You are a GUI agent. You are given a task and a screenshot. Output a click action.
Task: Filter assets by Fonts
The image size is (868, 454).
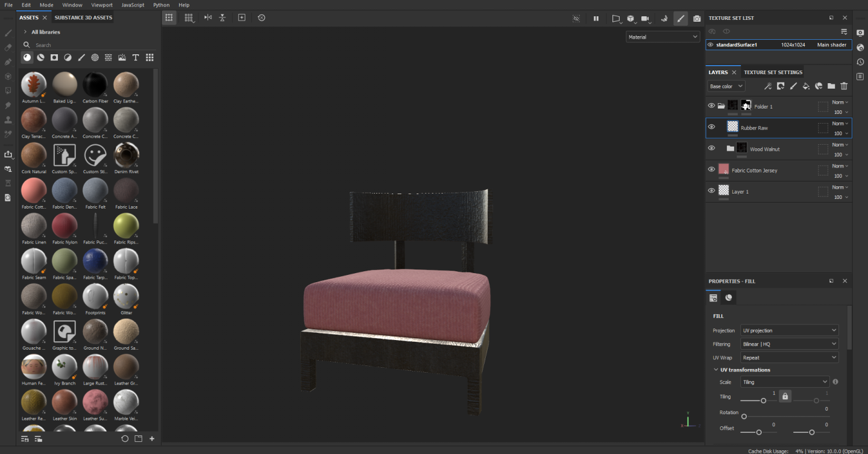click(136, 57)
